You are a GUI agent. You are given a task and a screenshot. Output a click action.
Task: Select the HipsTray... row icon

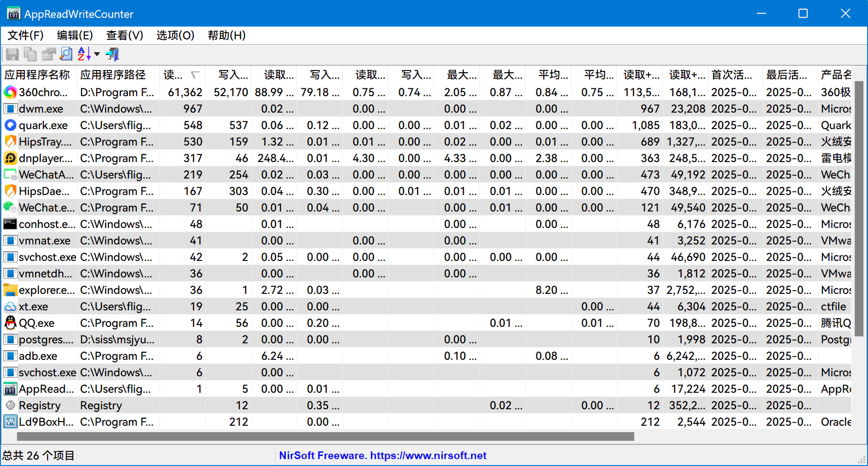point(10,142)
